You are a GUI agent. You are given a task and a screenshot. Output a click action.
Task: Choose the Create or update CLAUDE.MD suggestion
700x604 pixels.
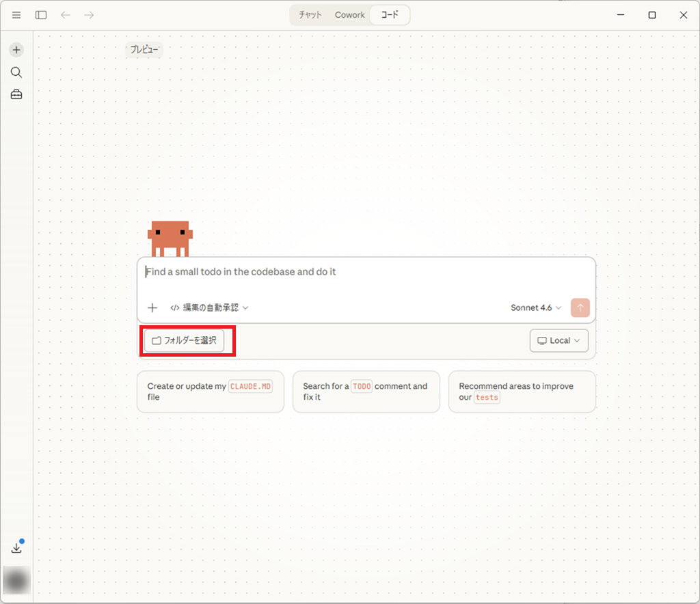(210, 392)
